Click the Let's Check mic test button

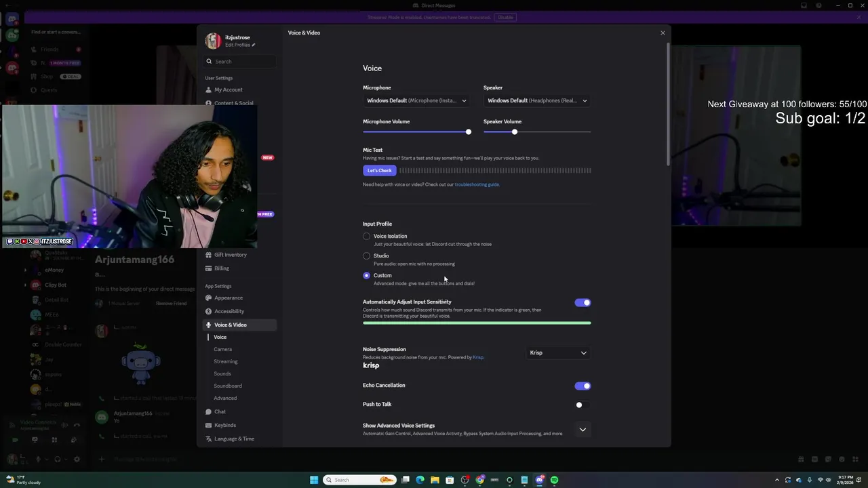379,171
